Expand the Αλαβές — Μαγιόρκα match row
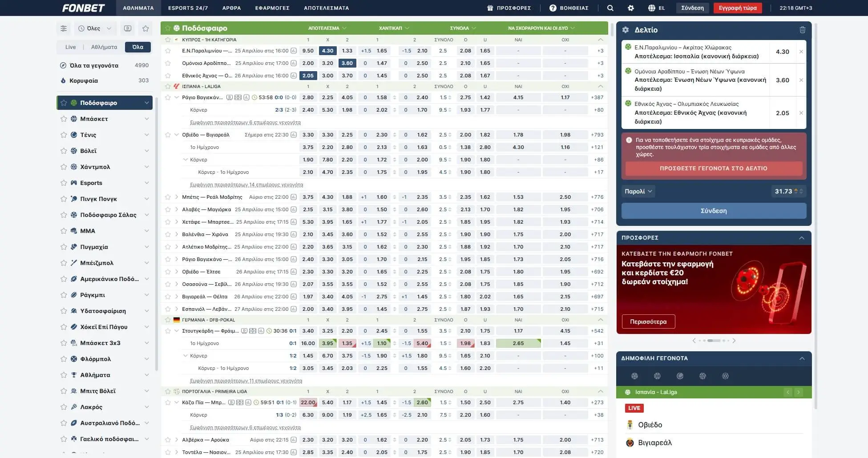Image resolution: width=868 pixels, height=458 pixels. click(x=177, y=209)
